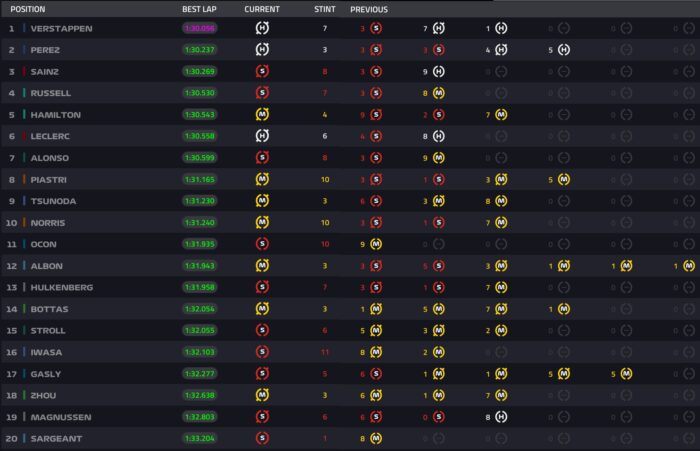Click the STINT column header
Image resolution: width=700 pixels, height=451 pixels.
(325, 9)
